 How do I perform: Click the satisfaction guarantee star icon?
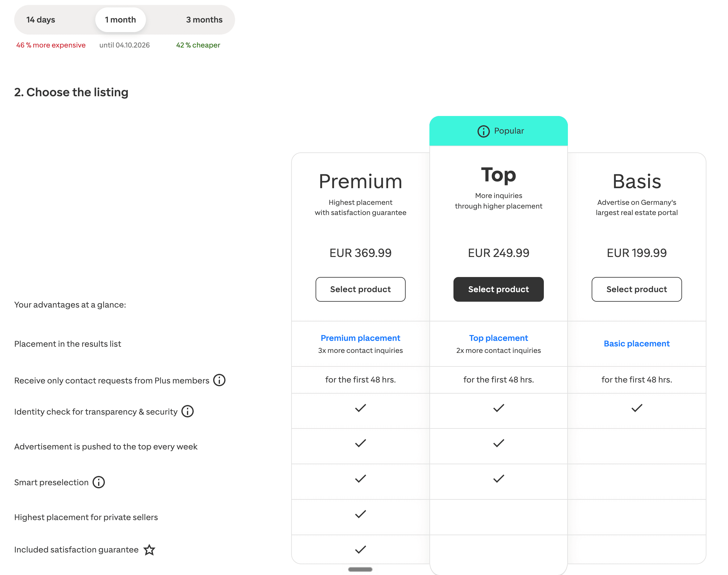click(x=149, y=549)
